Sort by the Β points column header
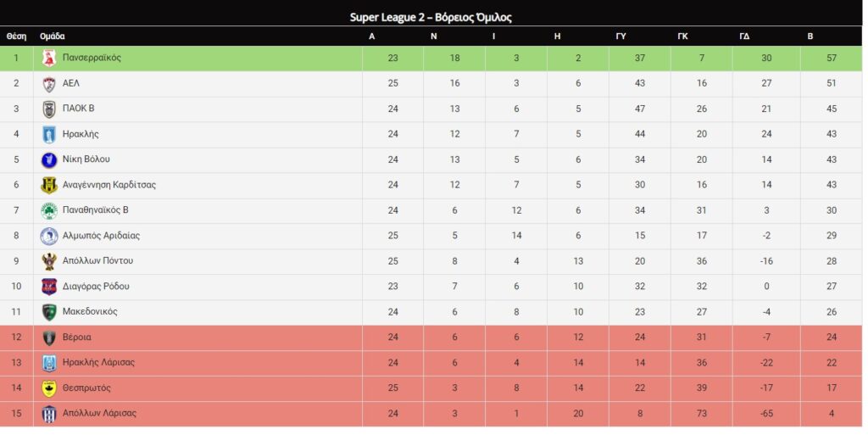 pyautogui.click(x=810, y=36)
